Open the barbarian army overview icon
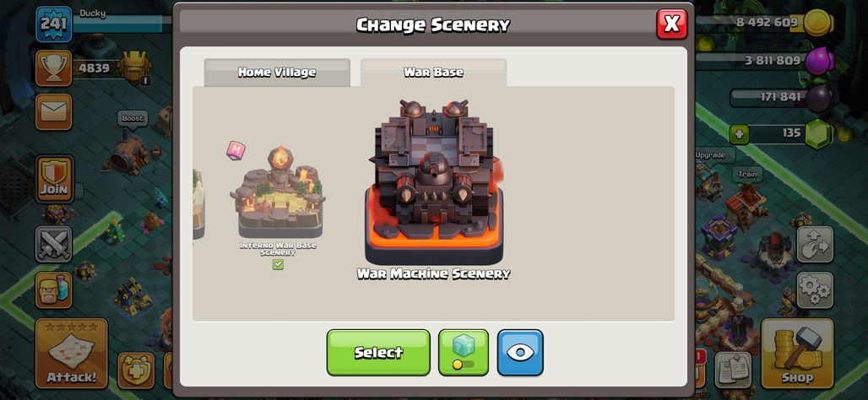 (54, 290)
